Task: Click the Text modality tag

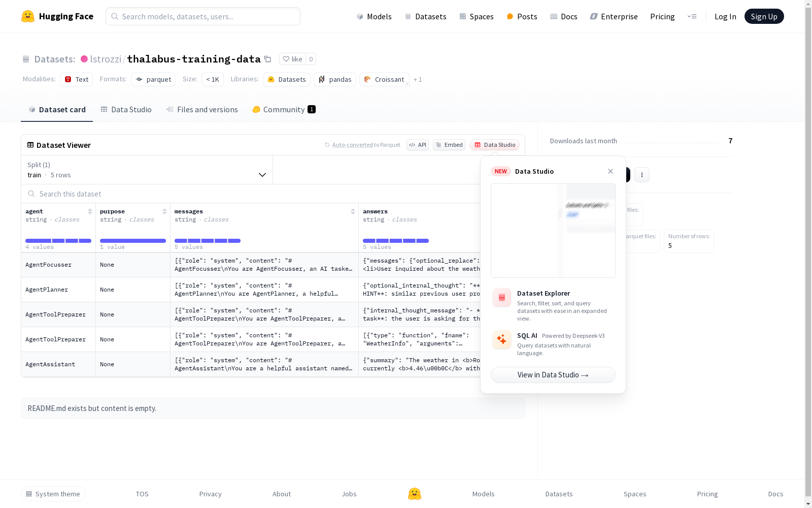Action: coord(77,79)
